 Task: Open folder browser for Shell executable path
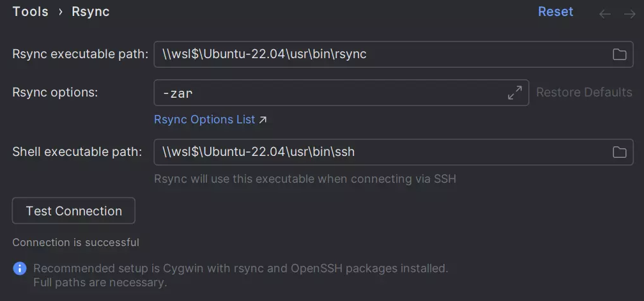tap(619, 152)
